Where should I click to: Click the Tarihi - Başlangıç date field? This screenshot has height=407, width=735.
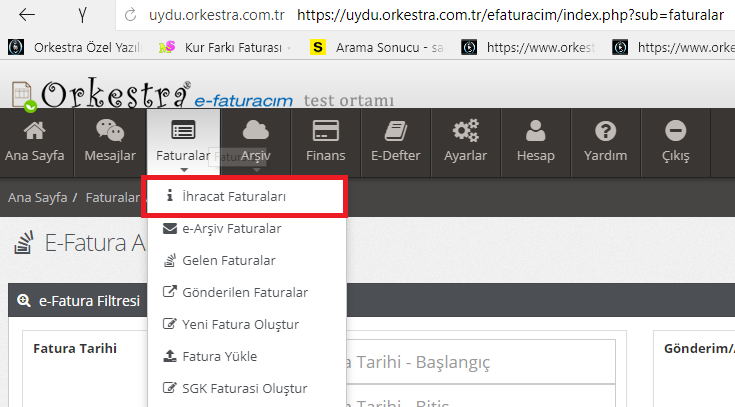[480, 362]
